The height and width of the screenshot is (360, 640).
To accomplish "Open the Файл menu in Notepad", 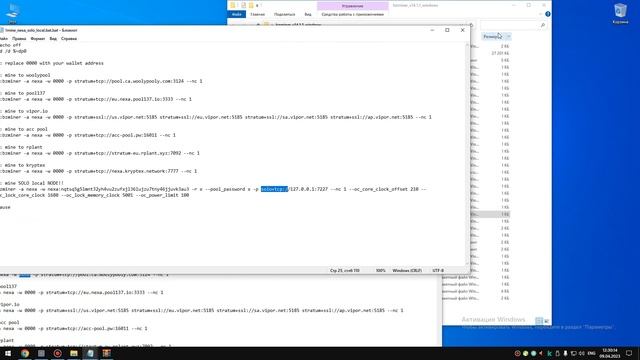I will [x=4, y=39].
